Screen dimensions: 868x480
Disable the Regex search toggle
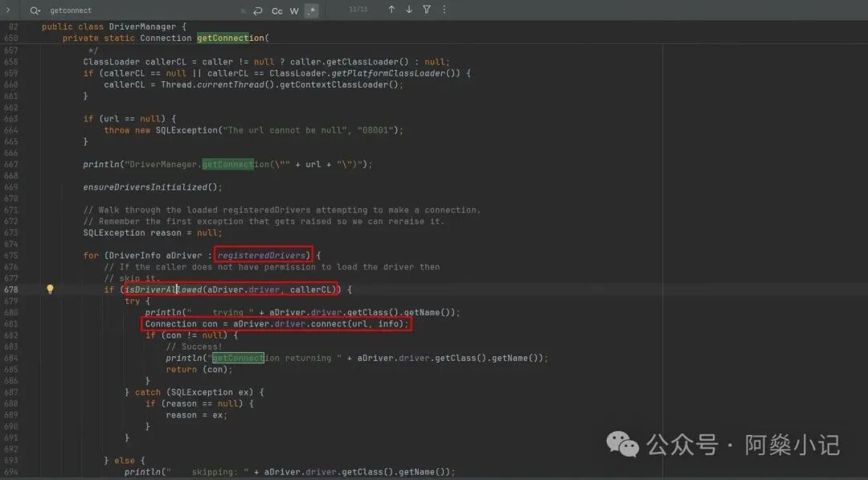(x=312, y=10)
